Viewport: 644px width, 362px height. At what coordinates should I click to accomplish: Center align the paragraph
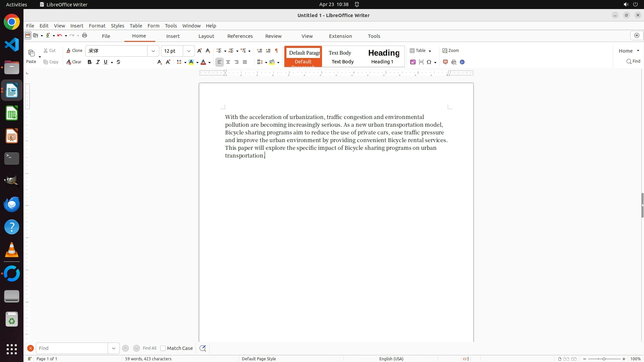tap(228, 62)
